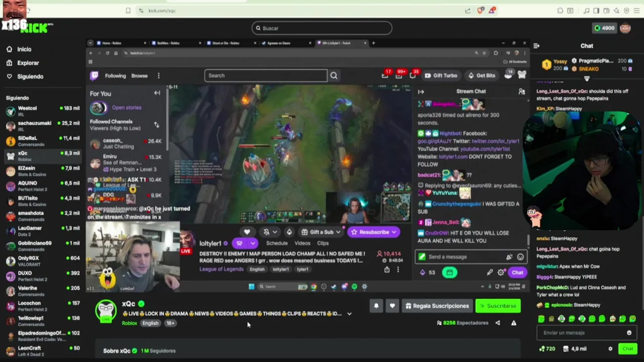Report stream with the warning triangle icon
This screenshot has width=644, height=362.
click(x=514, y=323)
